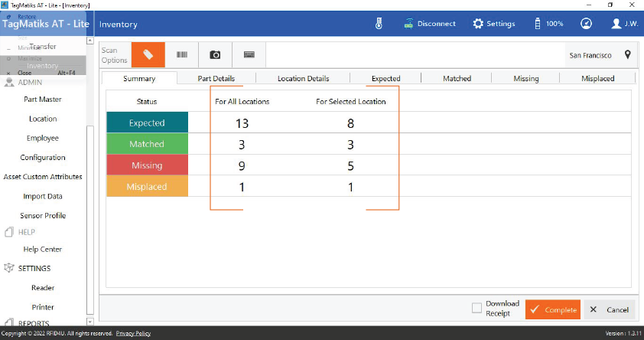
Task: Open the Missing tab
Action: pos(526,78)
